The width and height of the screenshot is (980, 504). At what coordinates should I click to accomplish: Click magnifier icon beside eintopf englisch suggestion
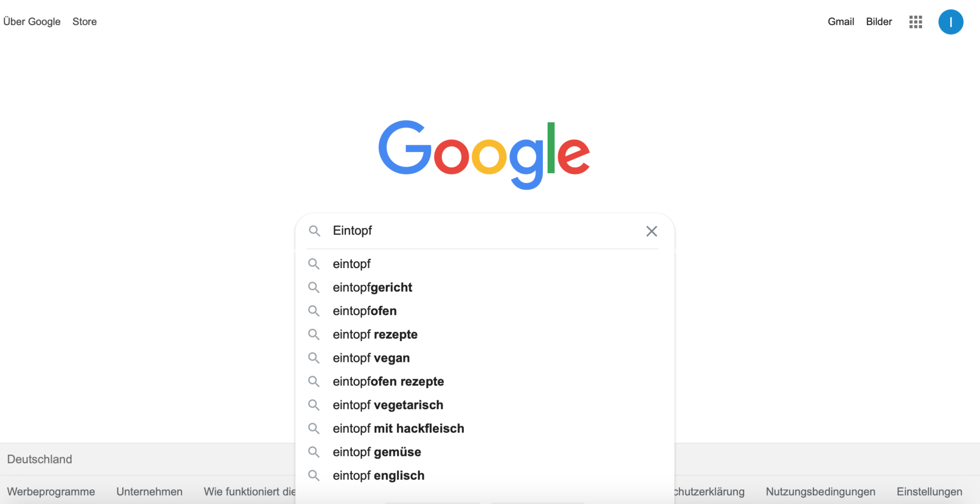pos(314,476)
